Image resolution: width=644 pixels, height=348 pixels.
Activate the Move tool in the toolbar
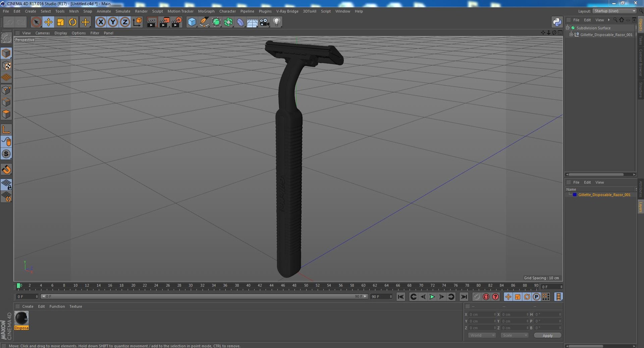point(48,22)
